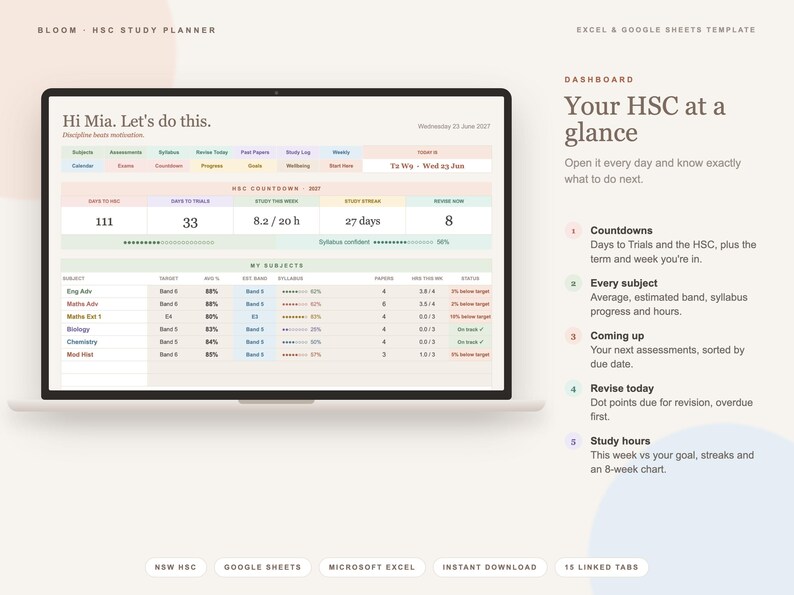Click the NSW HSC pill tag

click(175, 567)
